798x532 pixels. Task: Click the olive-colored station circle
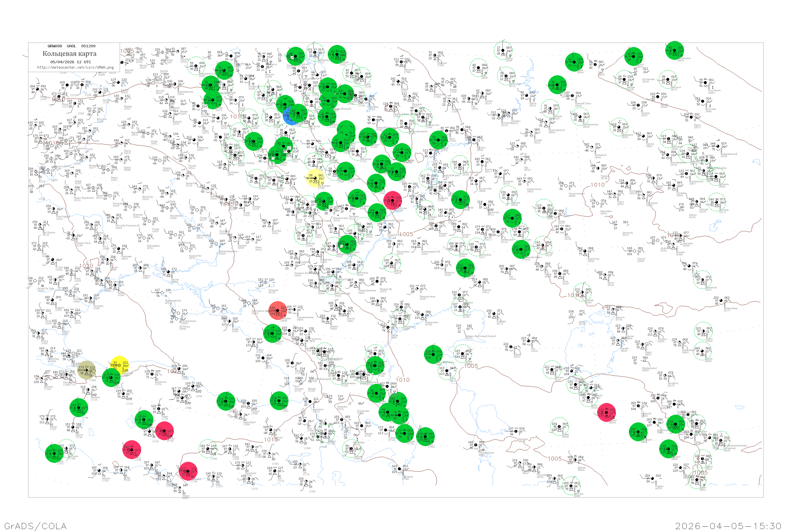[x=86, y=370]
